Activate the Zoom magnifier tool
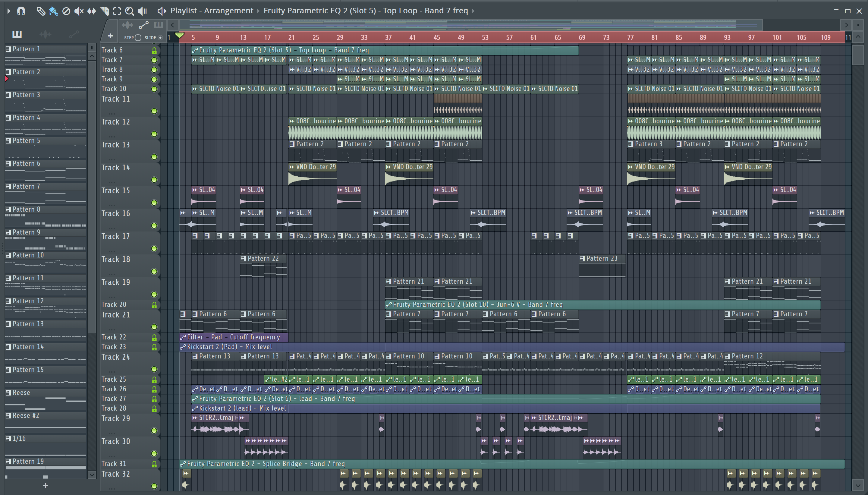Image resolution: width=868 pixels, height=495 pixels. tap(129, 11)
